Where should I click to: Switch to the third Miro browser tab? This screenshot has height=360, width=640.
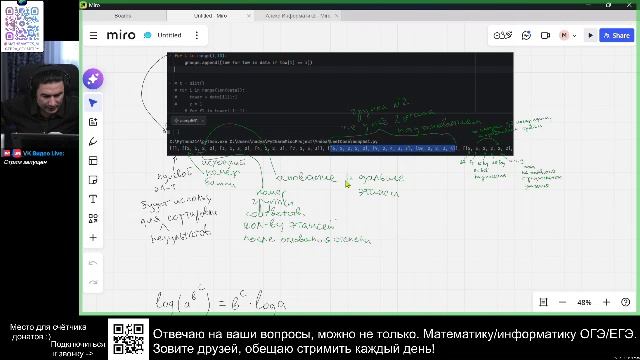pos(297,16)
